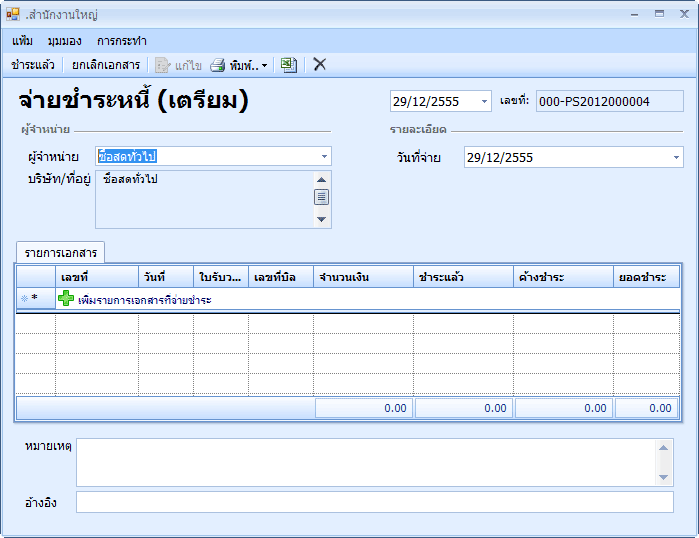The height and width of the screenshot is (538, 699).
Task: Open the มุมมอง menu
Action: (x=64, y=41)
